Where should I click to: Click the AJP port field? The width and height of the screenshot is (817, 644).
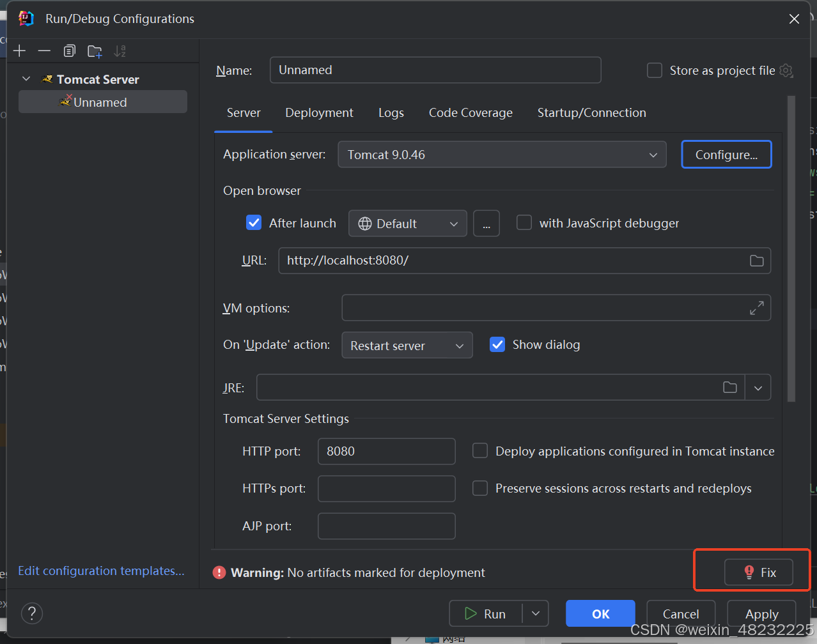point(387,526)
